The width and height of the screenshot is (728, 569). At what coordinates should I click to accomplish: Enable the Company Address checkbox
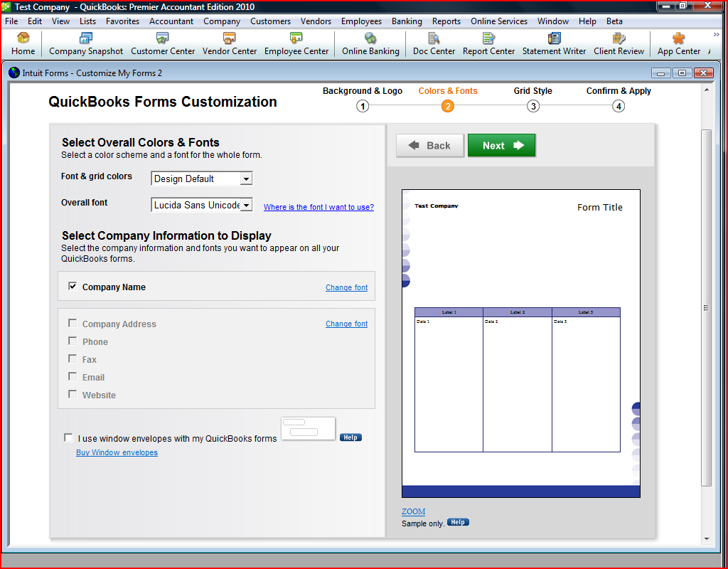tap(73, 324)
